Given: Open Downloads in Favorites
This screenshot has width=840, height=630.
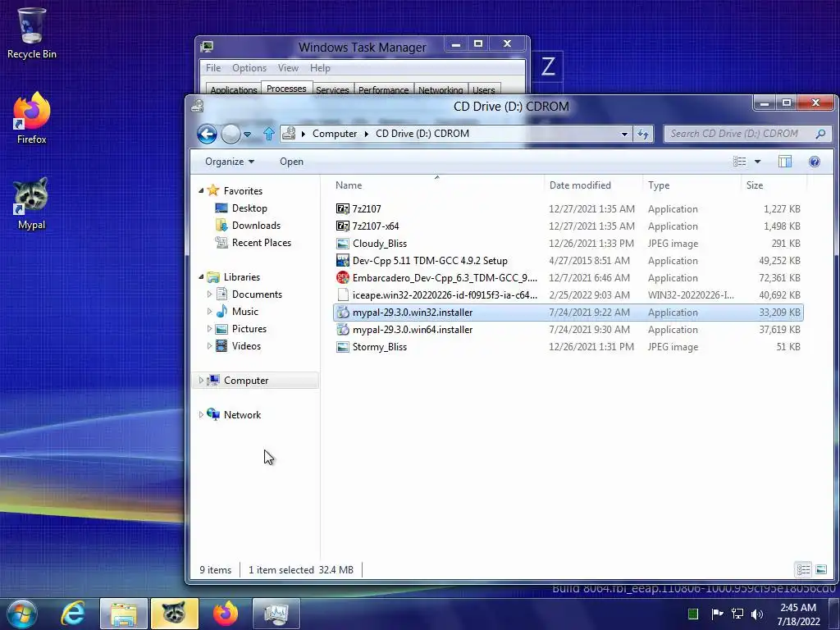Looking at the screenshot, I should (256, 226).
